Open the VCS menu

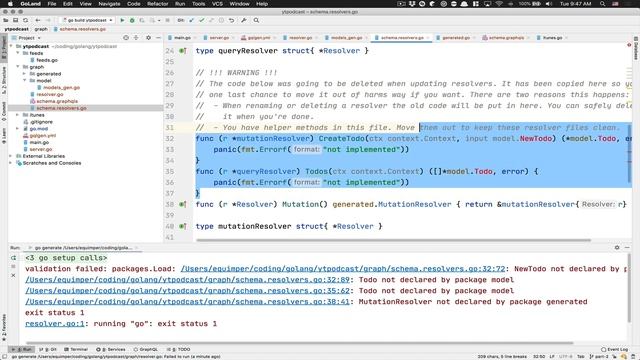pyautogui.click(x=217, y=4)
